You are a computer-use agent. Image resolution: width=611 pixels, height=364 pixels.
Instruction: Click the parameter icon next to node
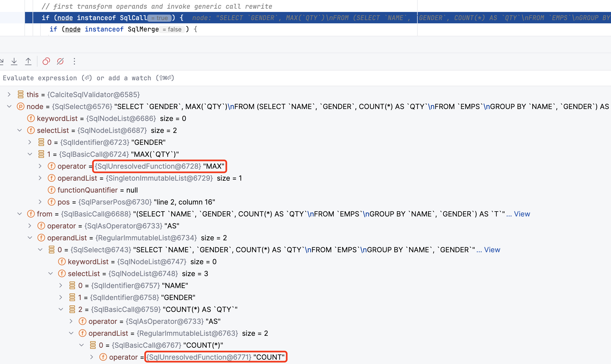pos(21,107)
